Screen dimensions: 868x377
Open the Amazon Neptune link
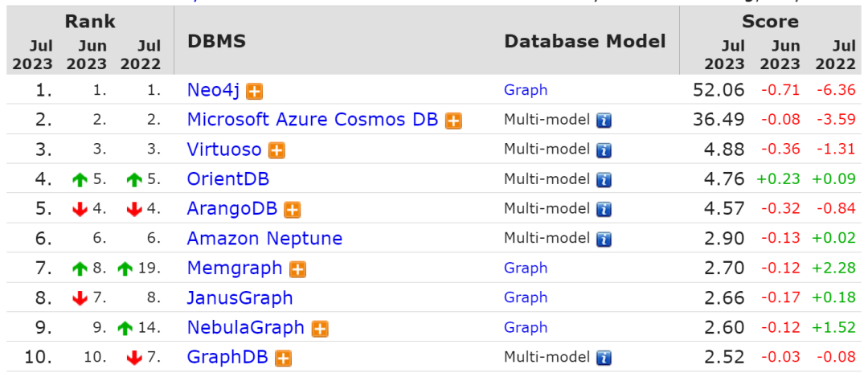coord(264,239)
